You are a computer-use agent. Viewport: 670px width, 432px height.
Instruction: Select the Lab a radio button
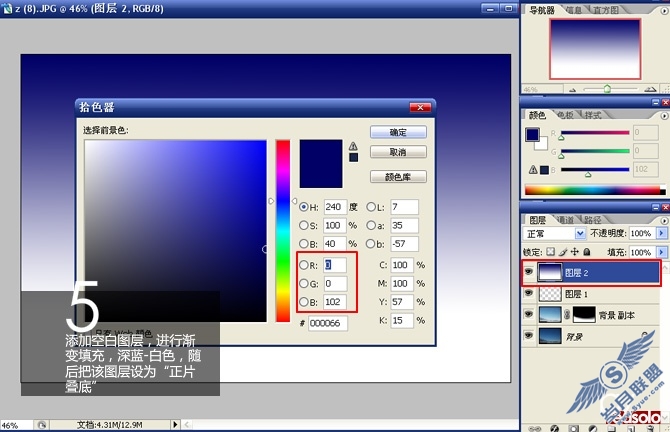(370, 225)
